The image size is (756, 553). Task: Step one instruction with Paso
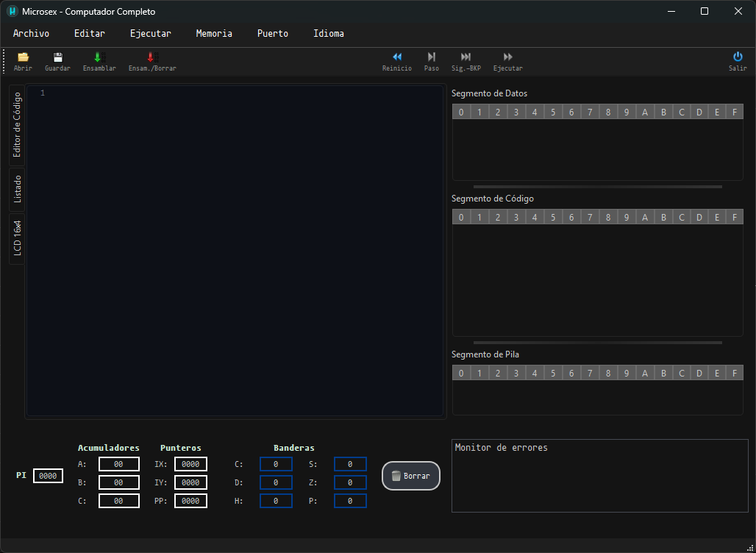(432, 62)
